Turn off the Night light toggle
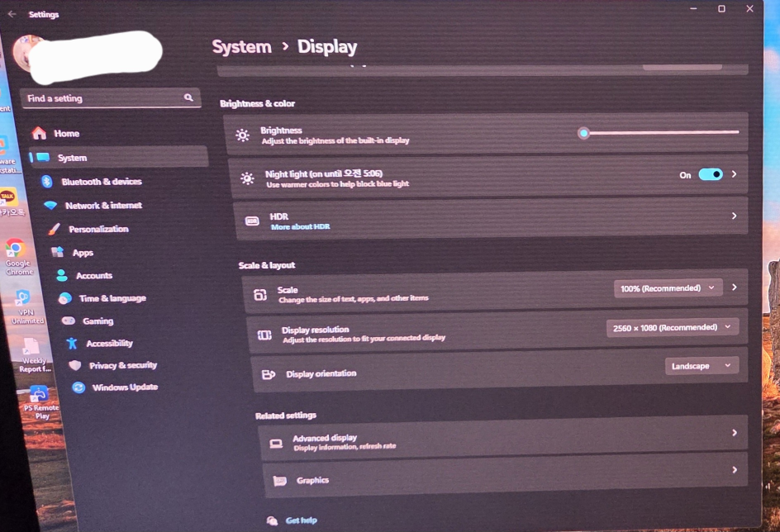This screenshot has height=532, width=780. click(711, 174)
